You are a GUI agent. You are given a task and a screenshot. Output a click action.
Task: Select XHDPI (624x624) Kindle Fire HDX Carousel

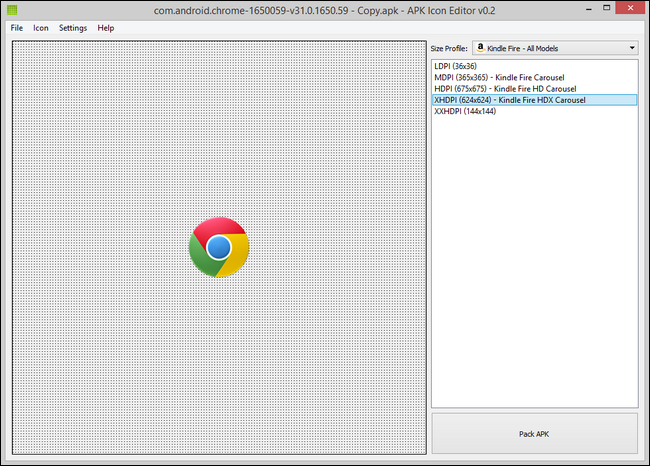click(534, 100)
